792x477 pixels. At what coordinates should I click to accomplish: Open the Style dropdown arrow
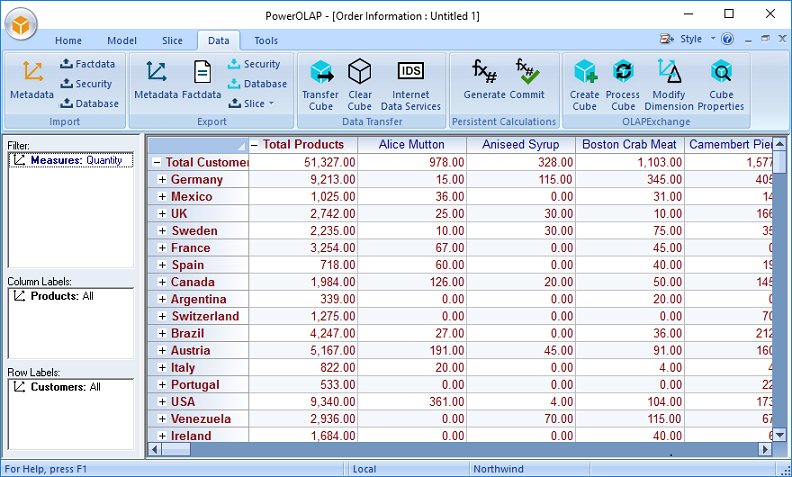713,39
